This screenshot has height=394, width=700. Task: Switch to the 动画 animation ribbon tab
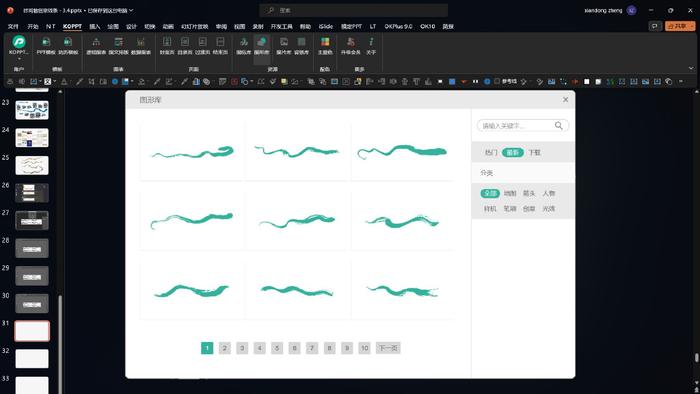168,26
